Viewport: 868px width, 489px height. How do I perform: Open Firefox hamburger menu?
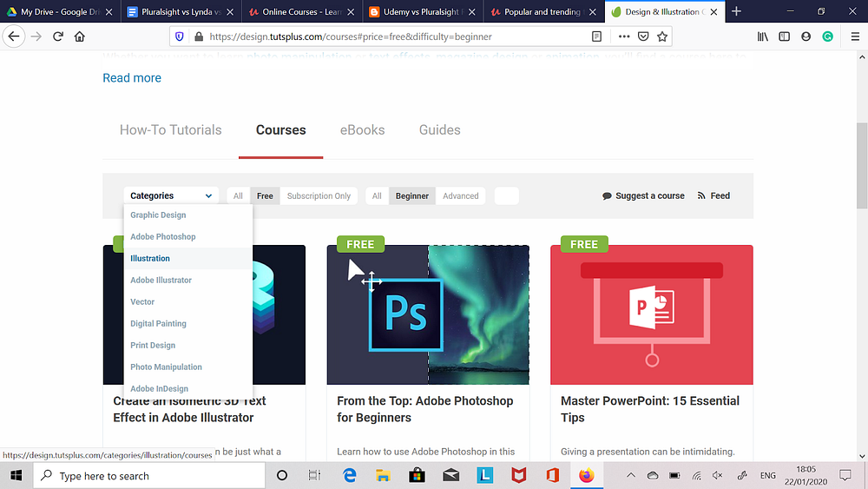[855, 36]
